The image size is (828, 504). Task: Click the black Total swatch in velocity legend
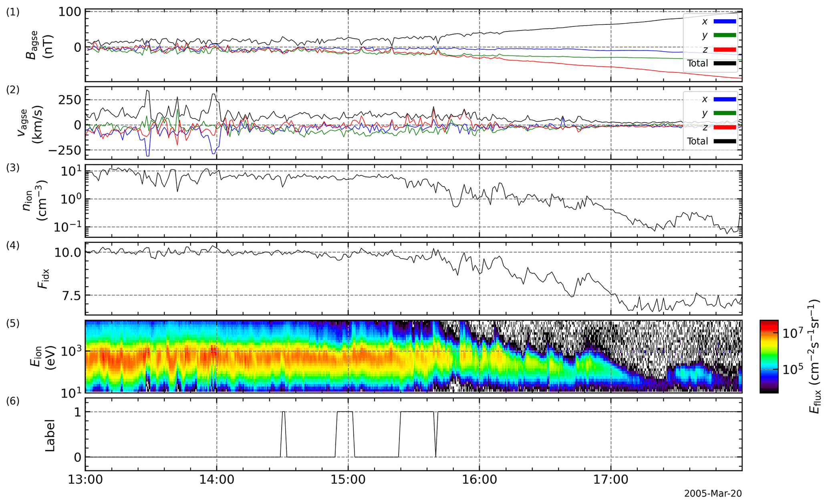point(725,141)
